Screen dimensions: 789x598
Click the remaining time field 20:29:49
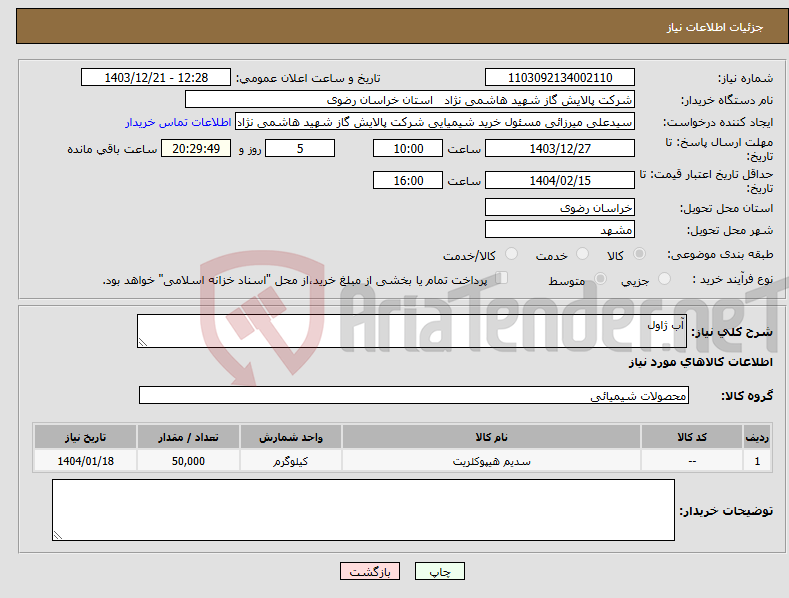click(x=196, y=148)
